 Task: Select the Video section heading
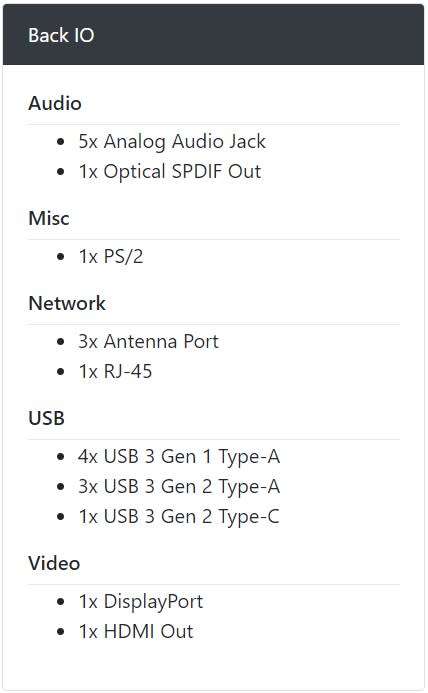54,563
